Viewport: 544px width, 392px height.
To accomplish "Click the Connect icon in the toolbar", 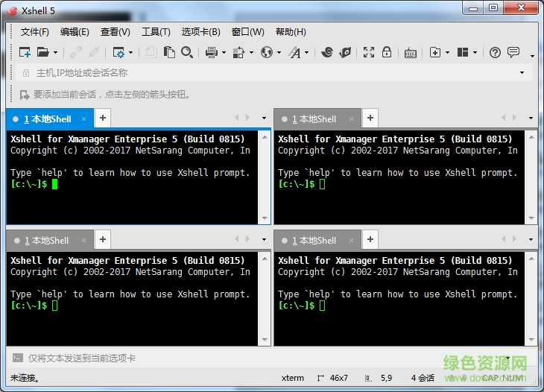I will pos(75,52).
